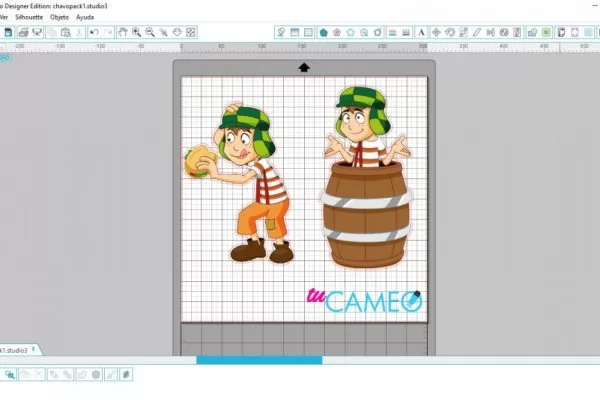Click the Weld bottom toolbar icon
The width and height of the screenshot is (600, 400).
pyautogui.click(x=82, y=374)
